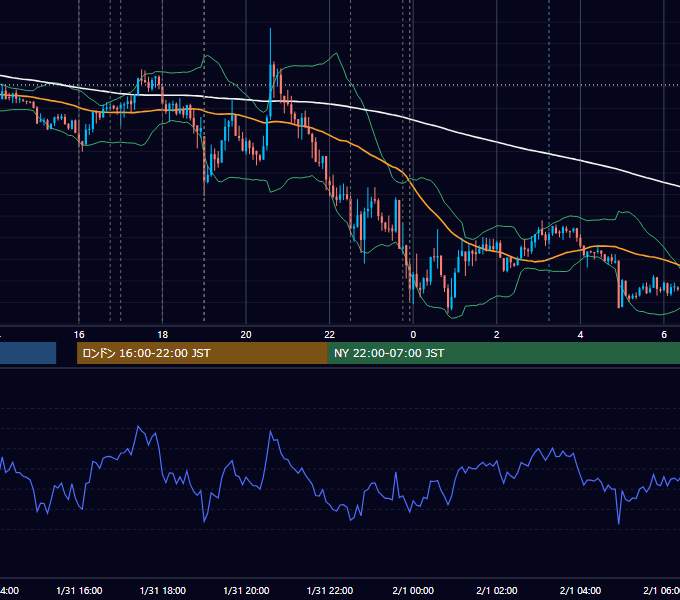Click the 2/1 00:00 time label

point(413,590)
